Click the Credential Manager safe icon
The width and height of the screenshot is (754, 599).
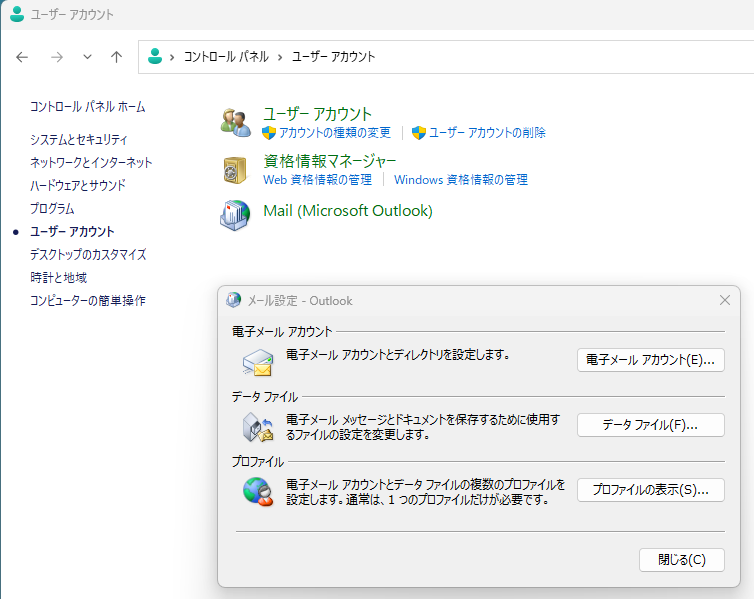[x=235, y=169]
